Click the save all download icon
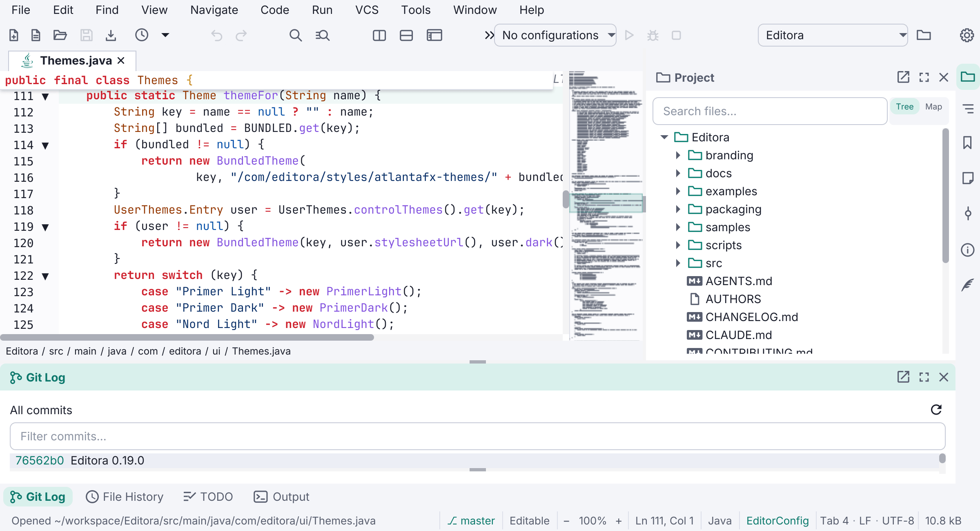The image size is (980, 531). click(x=111, y=36)
